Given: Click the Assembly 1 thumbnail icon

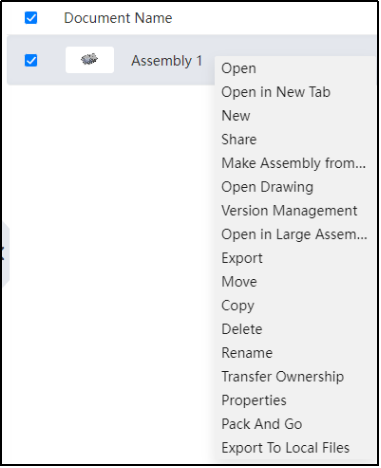Looking at the screenshot, I should (x=90, y=60).
